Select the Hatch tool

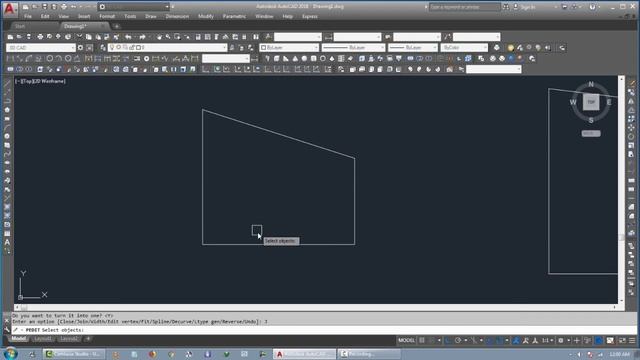[x=7, y=207]
